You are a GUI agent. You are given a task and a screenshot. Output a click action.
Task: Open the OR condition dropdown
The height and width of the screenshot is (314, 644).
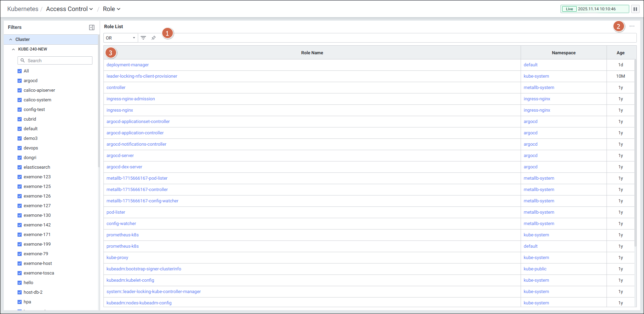[x=120, y=38]
